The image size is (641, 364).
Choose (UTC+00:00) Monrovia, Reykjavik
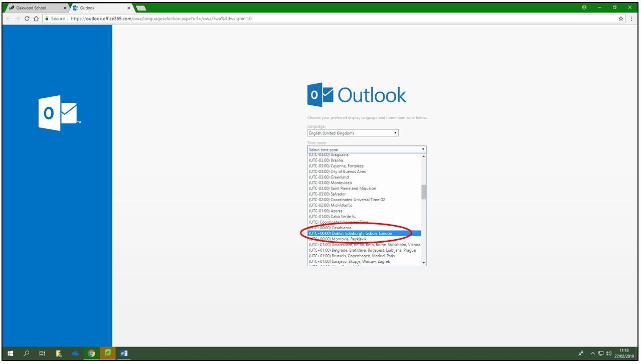(x=364, y=239)
